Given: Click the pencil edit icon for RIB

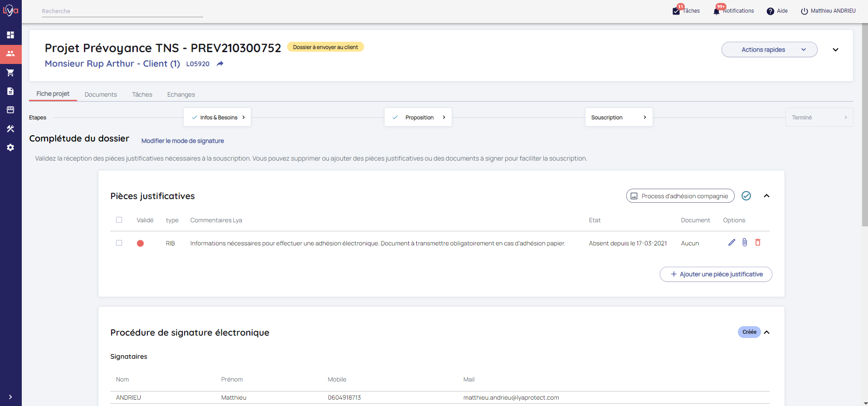Looking at the screenshot, I should (731, 243).
